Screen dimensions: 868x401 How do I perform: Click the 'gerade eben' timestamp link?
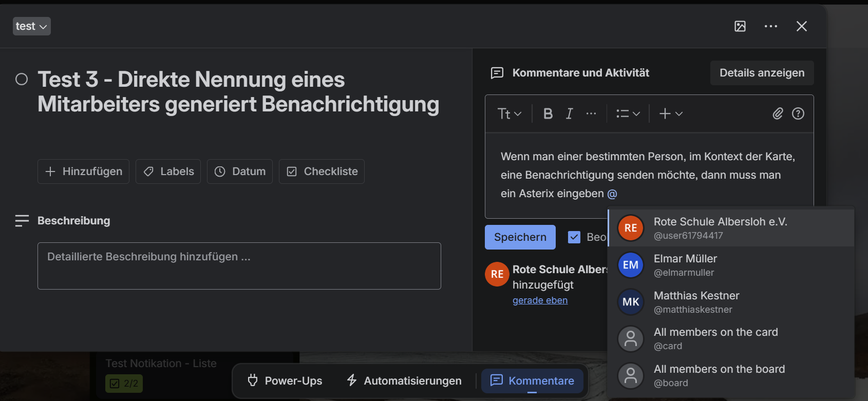click(x=540, y=300)
